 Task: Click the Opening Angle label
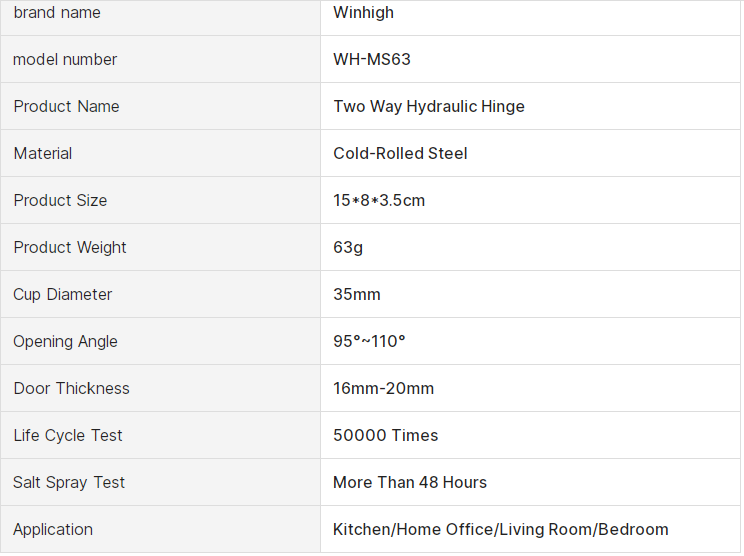[x=65, y=342]
